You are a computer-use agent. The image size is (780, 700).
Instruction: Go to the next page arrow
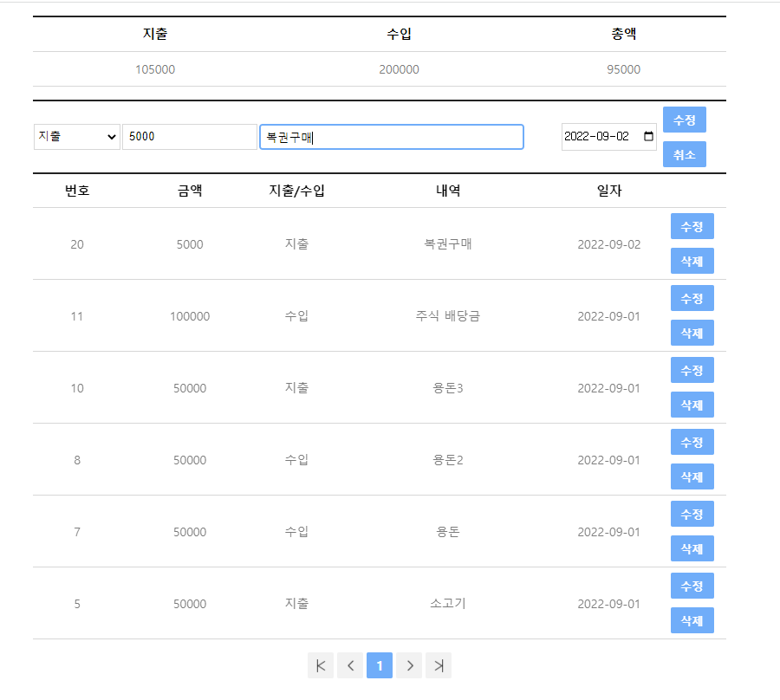pos(409,665)
